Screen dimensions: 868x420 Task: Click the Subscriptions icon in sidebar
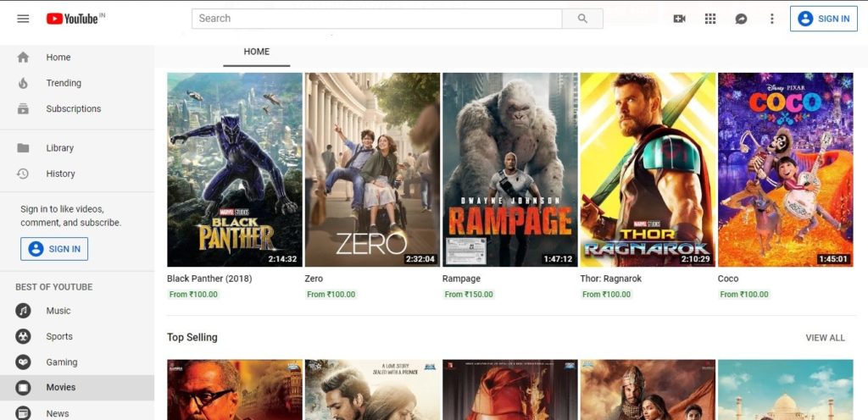pyautogui.click(x=23, y=108)
